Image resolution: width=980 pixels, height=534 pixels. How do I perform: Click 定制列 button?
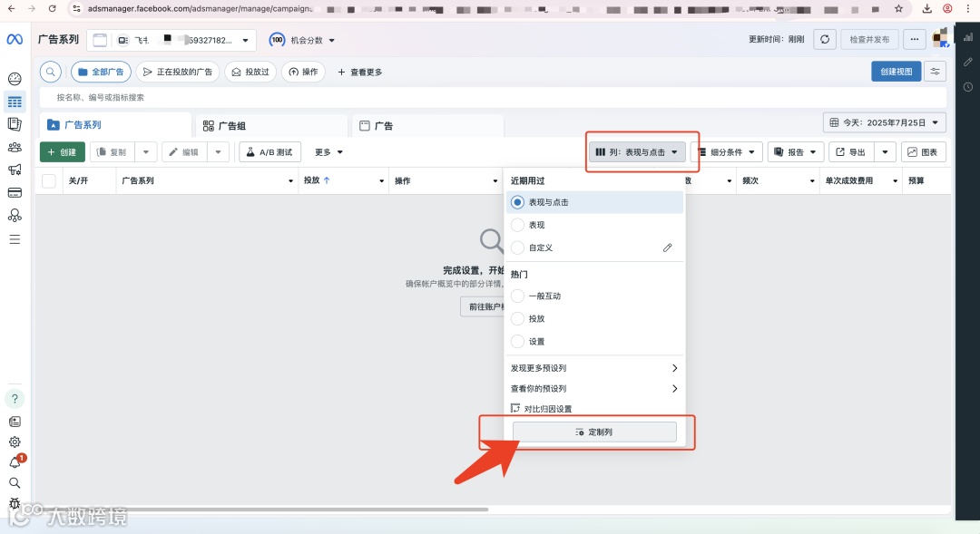click(x=594, y=432)
